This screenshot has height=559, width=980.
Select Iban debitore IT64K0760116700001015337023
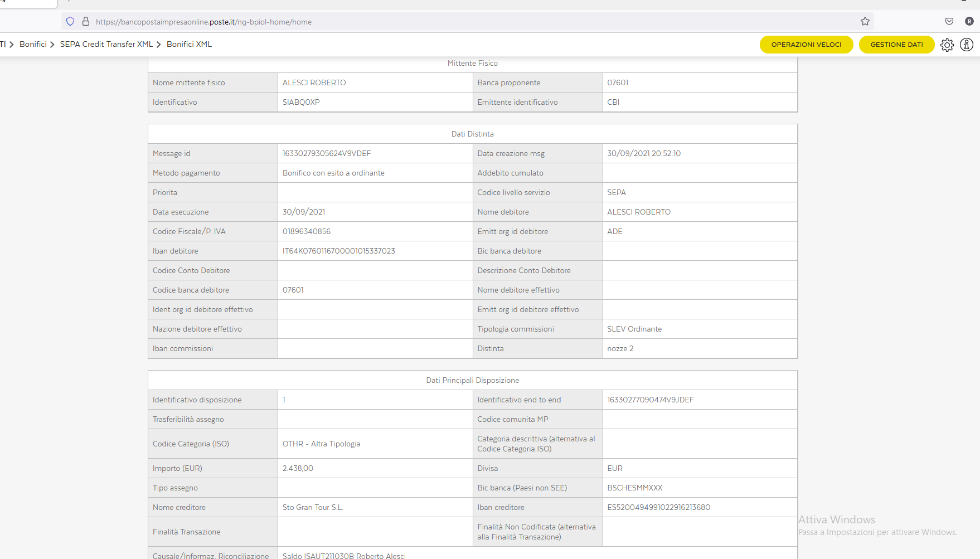click(339, 251)
